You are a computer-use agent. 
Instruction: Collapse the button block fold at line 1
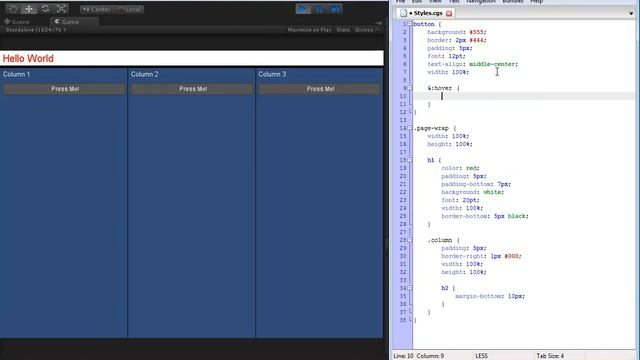[x=410, y=24]
